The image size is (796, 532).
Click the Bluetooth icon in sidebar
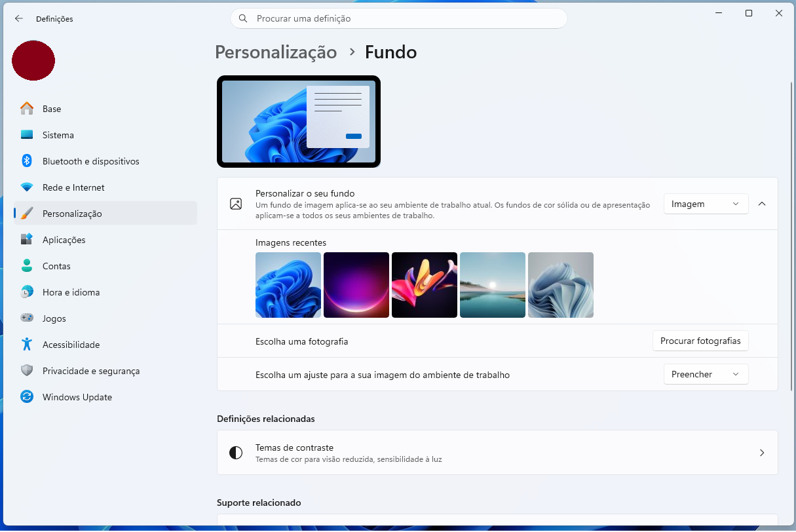tap(27, 161)
